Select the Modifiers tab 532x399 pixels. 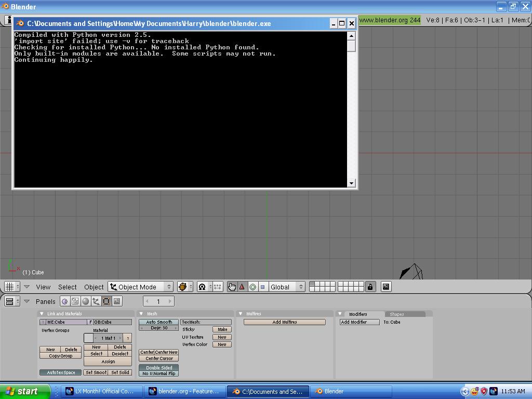[x=358, y=314]
